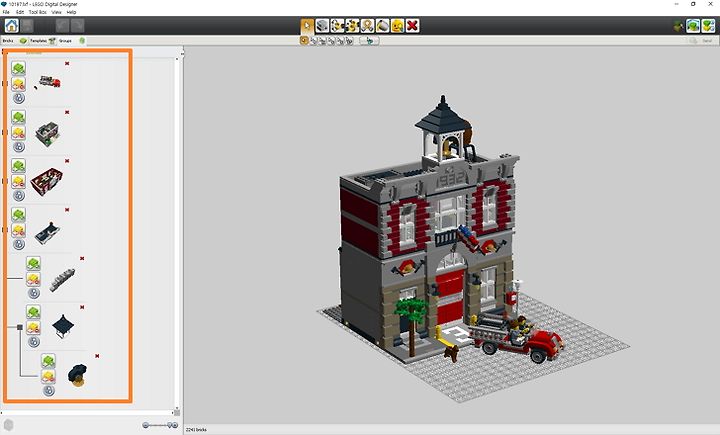Switch to the Bricks tab
The height and width of the screenshot is (435, 720).
tap(14, 41)
